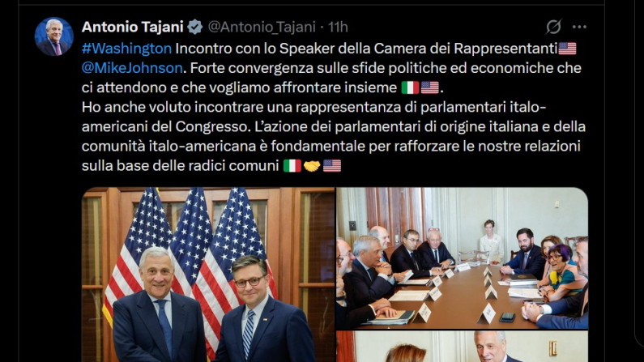Click the blue verified badge beside Antonio Tajani
Viewport: 644px width, 362px height.
195,27
